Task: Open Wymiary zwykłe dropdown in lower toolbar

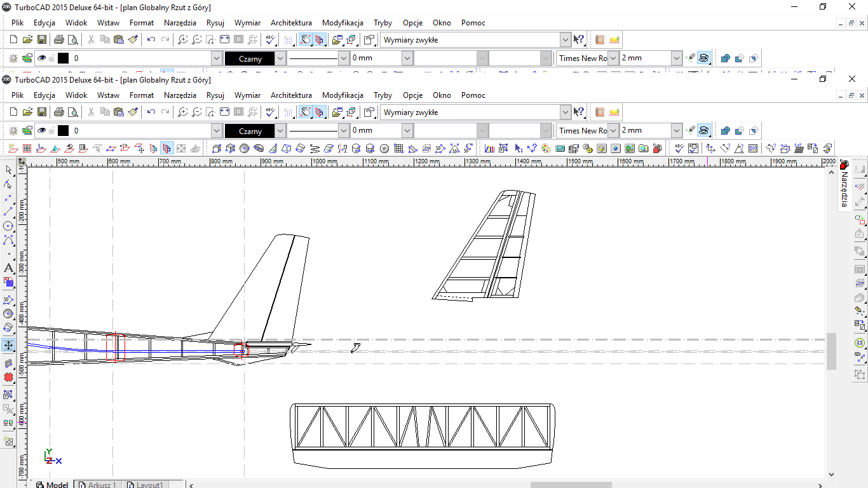Action: point(566,112)
